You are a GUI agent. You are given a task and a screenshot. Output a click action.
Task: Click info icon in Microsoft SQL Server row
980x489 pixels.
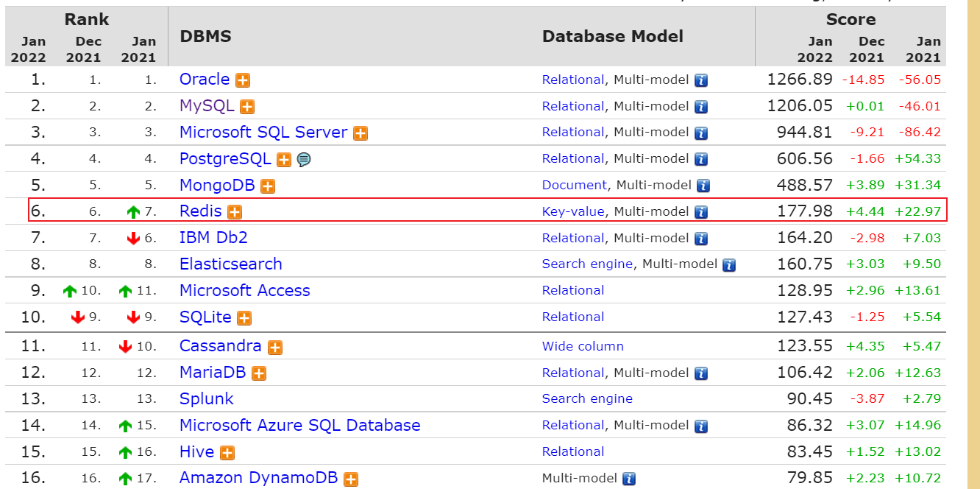coord(701,133)
